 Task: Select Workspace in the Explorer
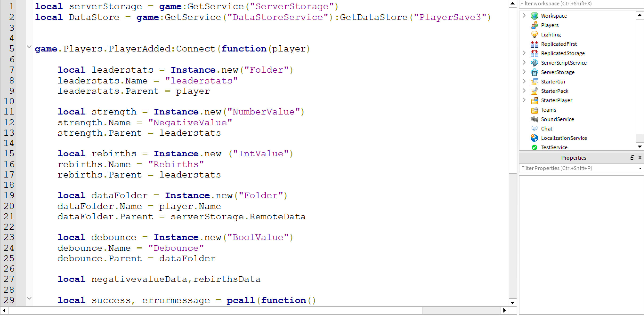tap(554, 16)
